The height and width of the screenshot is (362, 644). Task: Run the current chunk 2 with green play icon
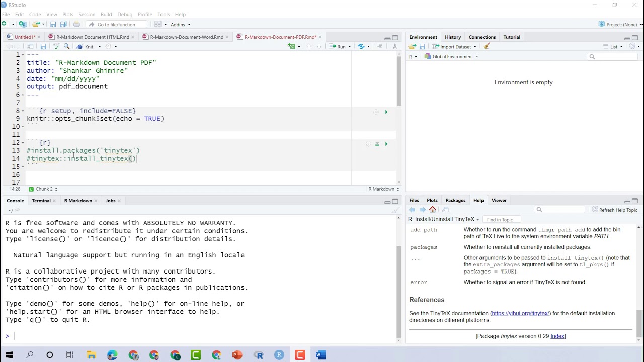pyautogui.click(x=386, y=144)
